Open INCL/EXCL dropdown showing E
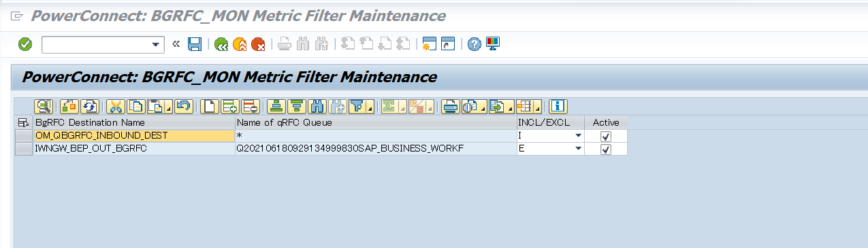Viewport: 868px width, 248px height. click(578, 149)
